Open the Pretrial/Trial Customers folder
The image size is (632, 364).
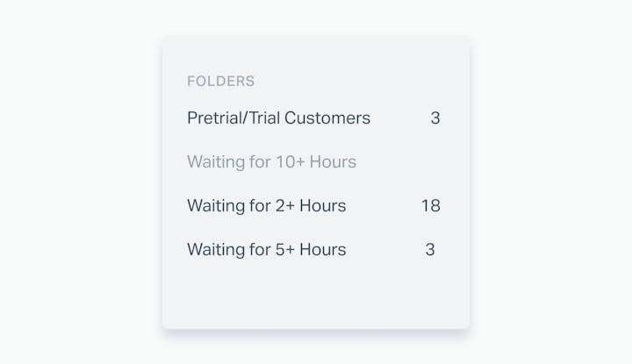click(x=278, y=118)
